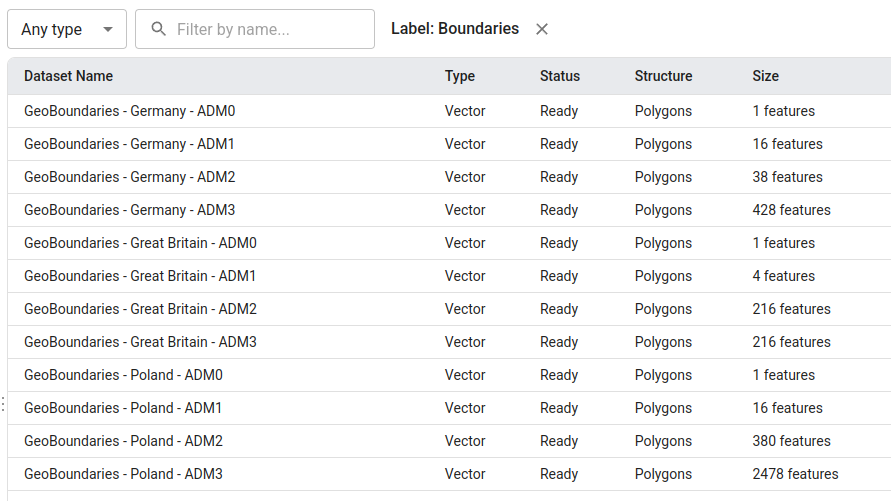The height and width of the screenshot is (501, 891).
Task: Remove the Boundaries label filter
Action: point(542,29)
